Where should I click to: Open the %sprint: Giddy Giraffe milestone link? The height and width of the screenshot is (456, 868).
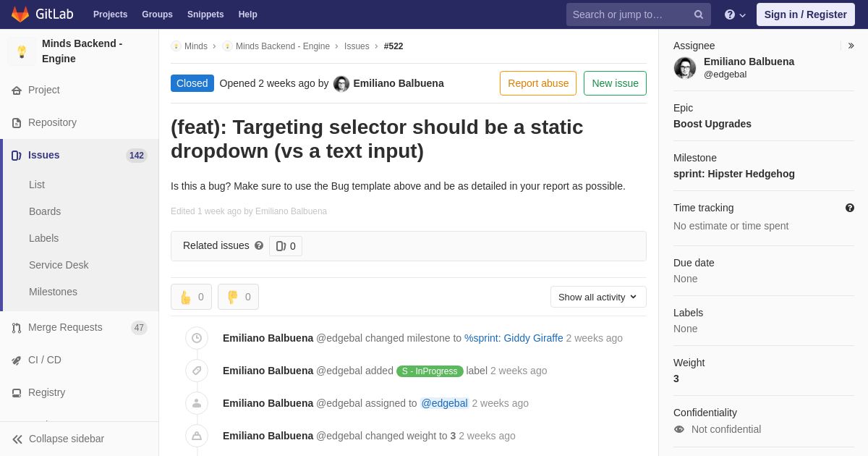(x=514, y=338)
